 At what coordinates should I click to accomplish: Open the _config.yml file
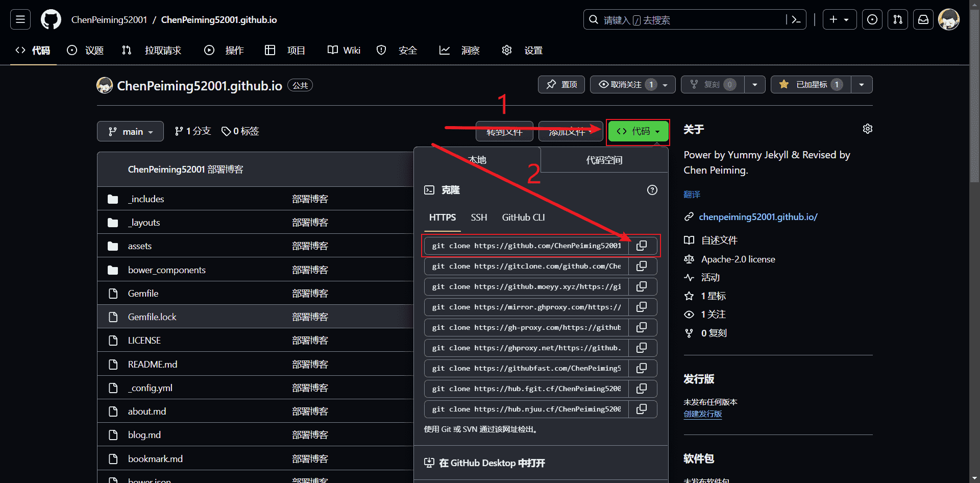pos(150,388)
